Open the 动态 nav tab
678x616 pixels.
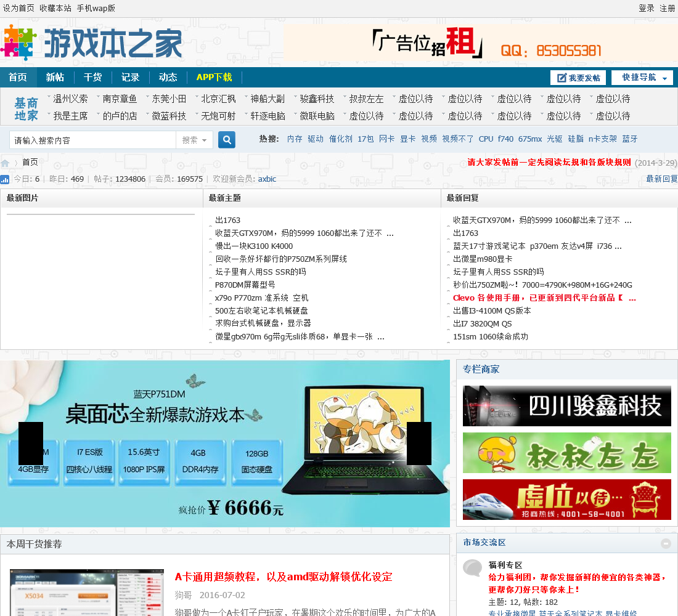coord(168,77)
